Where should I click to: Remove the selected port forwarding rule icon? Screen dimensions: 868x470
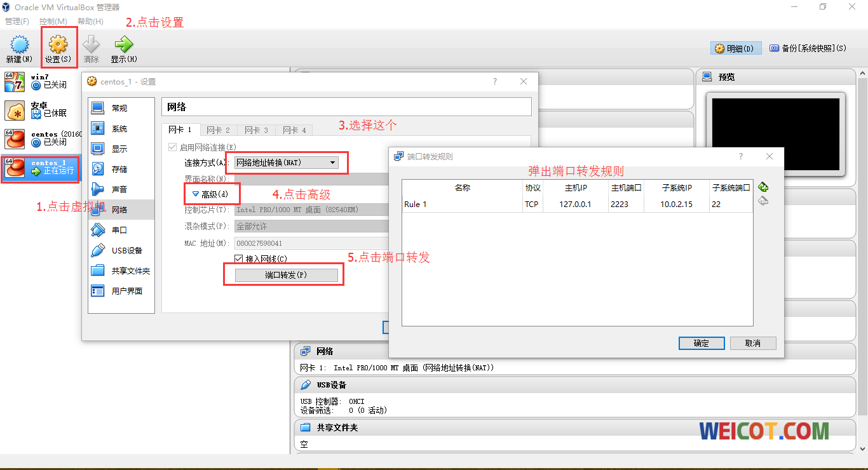tap(764, 201)
